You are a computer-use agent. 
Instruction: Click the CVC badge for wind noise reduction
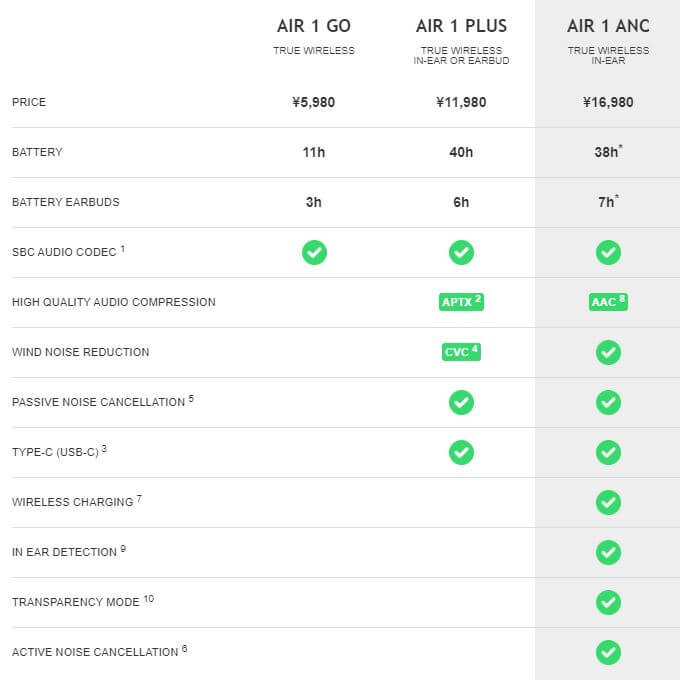[461, 352]
